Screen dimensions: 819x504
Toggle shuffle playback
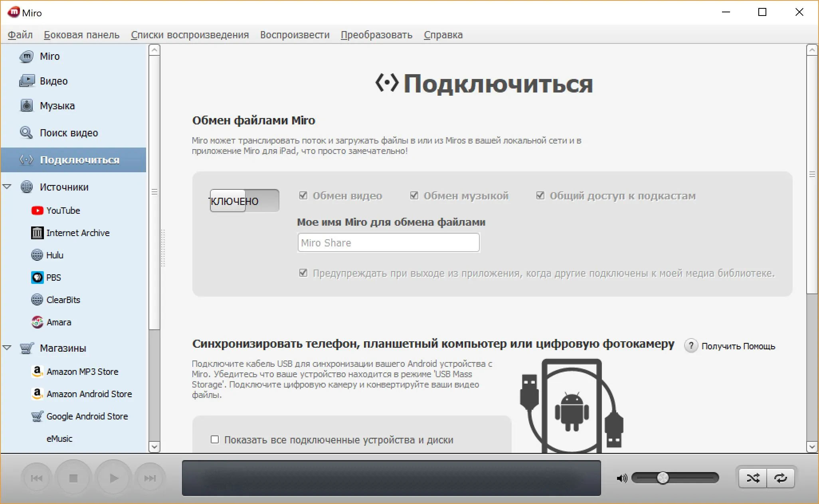pos(753,478)
